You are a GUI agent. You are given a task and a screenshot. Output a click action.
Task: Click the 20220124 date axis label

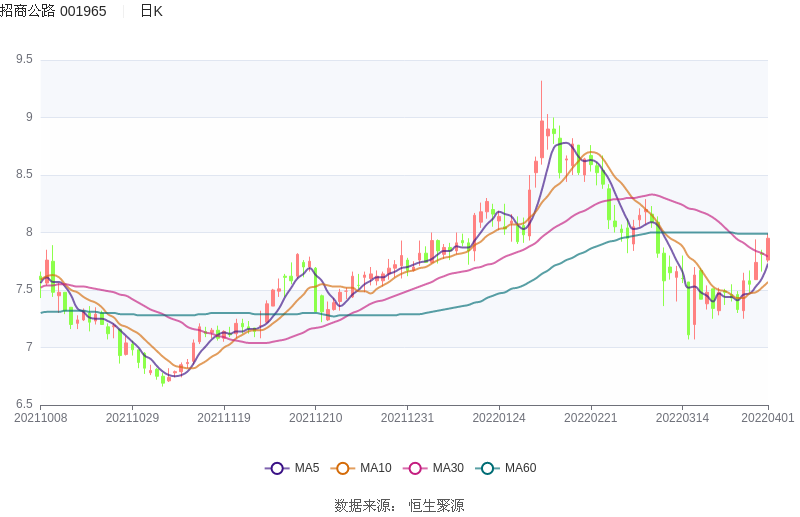pyautogui.click(x=499, y=418)
